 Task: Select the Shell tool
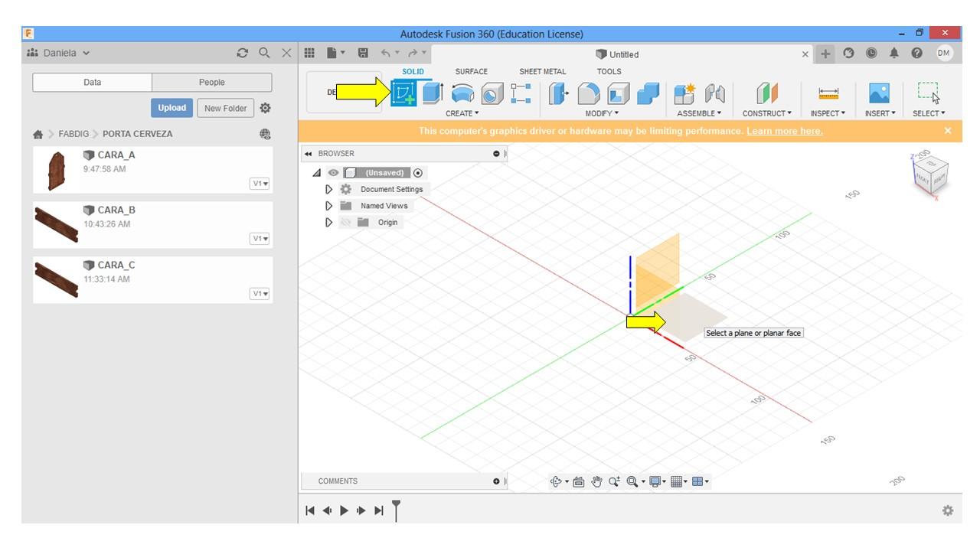click(618, 93)
